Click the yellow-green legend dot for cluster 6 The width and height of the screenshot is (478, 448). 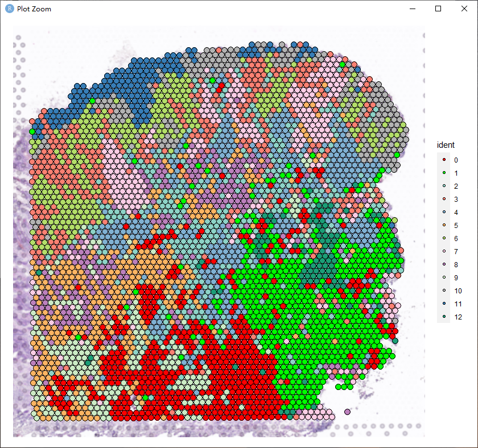tap(444, 238)
